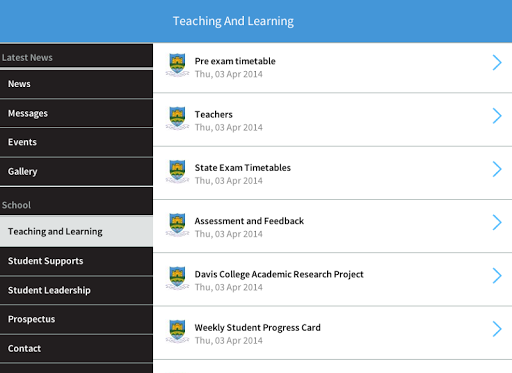Open Student Leadership section
The width and height of the screenshot is (512, 373).
tap(76, 290)
